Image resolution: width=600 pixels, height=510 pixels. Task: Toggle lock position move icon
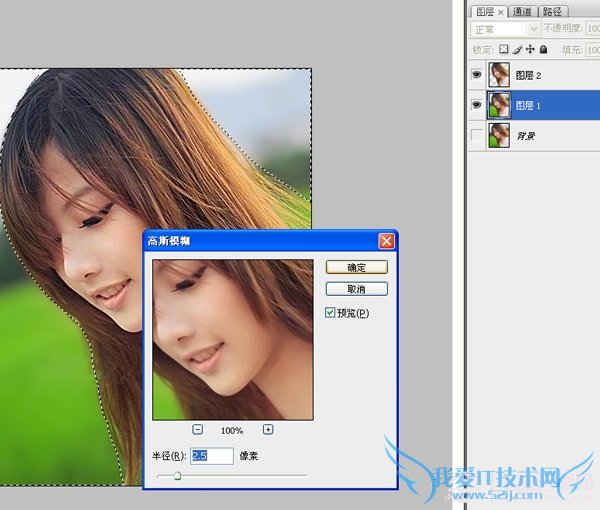530,49
